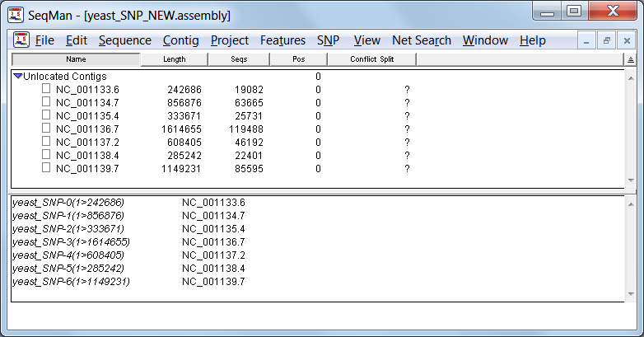Click length value 242686
Screen dimensions: 644x337
(184, 90)
